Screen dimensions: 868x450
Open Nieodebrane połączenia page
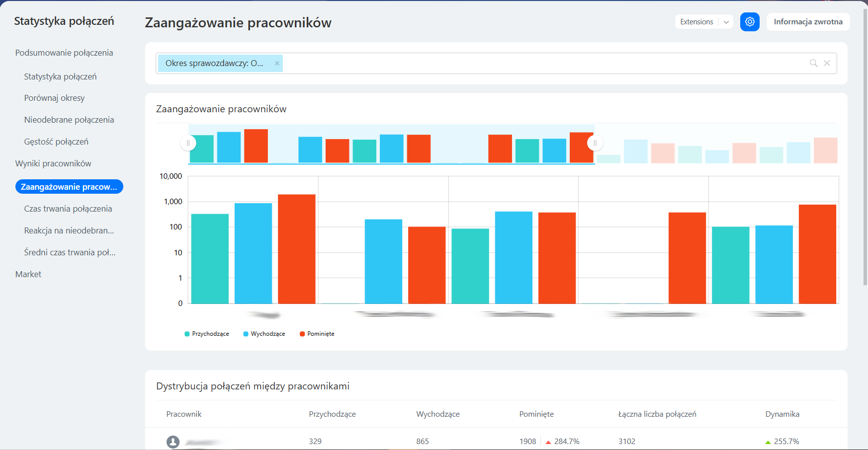pyautogui.click(x=69, y=120)
